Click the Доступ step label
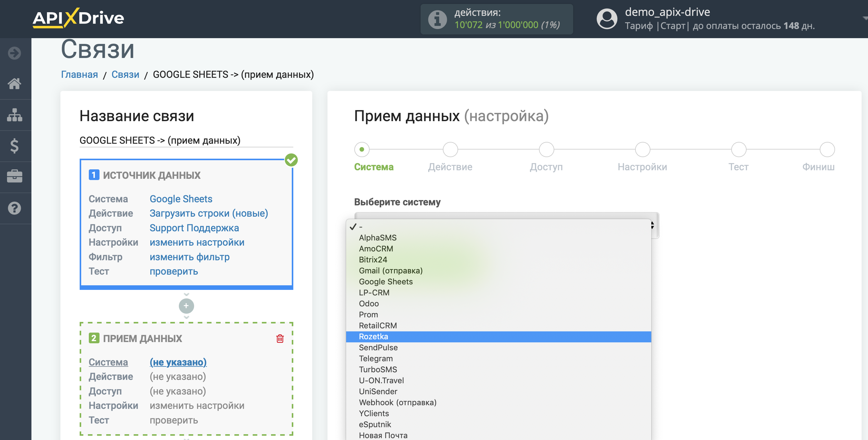 point(546,167)
